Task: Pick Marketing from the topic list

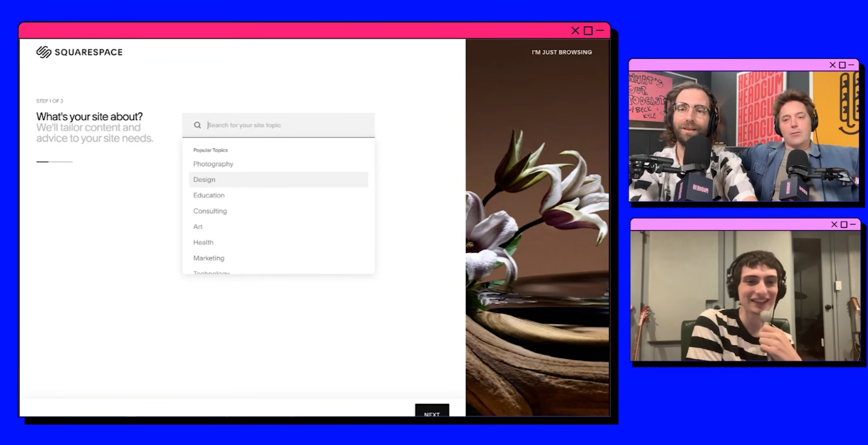Action: pyautogui.click(x=278, y=258)
